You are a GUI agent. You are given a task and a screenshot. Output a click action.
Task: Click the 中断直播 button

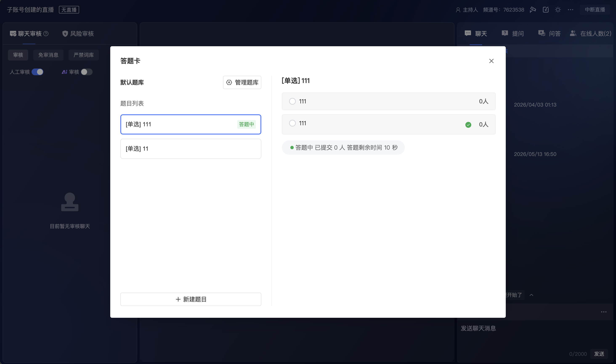coord(595,10)
